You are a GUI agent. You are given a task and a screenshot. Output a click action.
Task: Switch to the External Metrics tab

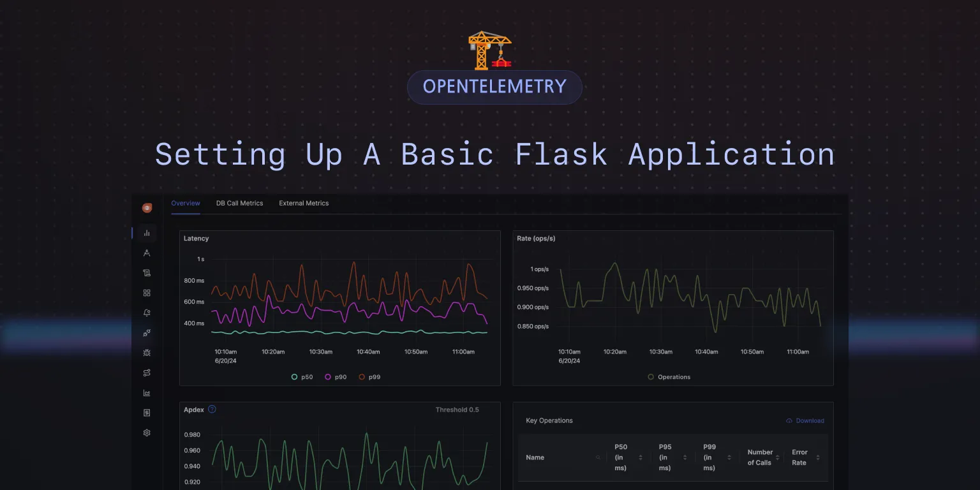click(x=304, y=204)
